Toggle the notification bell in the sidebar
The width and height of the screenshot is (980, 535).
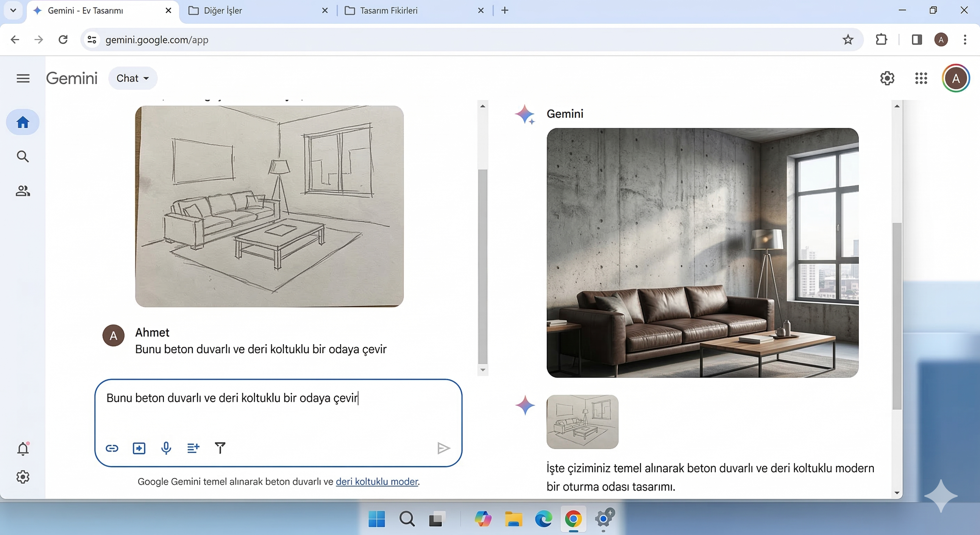pyautogui.click(x=23, y=449)
